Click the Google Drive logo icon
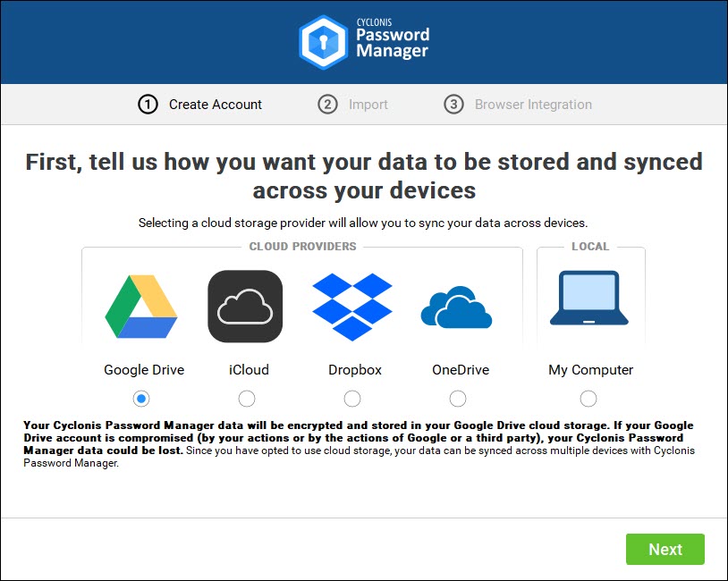The height and width of the screenshot is (581, 728). click(x=141, y=307)
